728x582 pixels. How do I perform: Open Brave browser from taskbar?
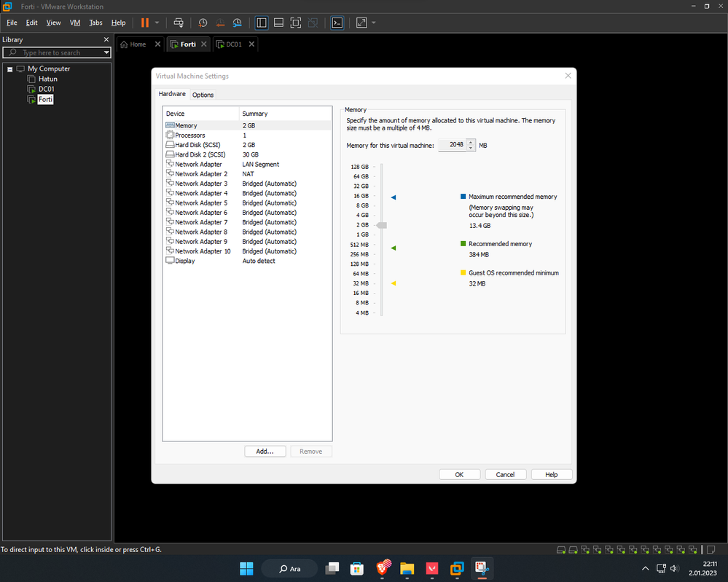(x=382, y=568)
